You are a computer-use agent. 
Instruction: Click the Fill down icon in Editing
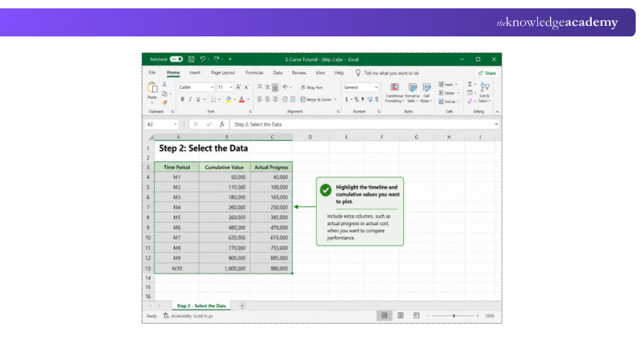[x=470, y=93]
